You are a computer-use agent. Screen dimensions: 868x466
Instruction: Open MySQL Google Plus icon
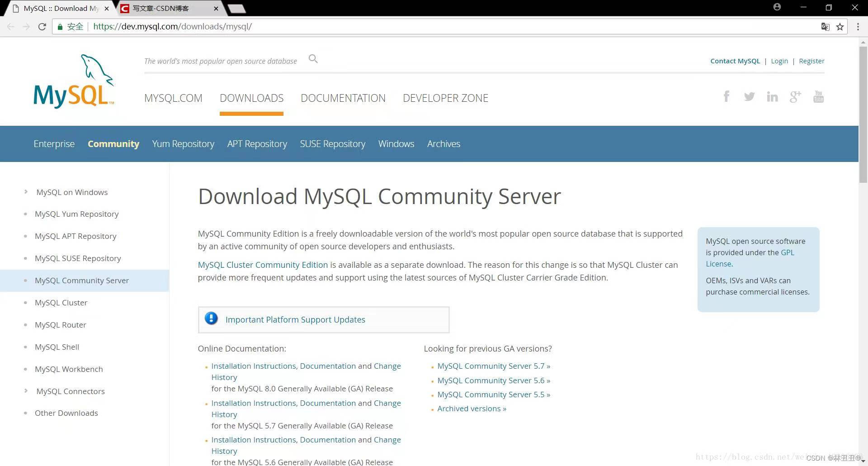pos(795,96)
